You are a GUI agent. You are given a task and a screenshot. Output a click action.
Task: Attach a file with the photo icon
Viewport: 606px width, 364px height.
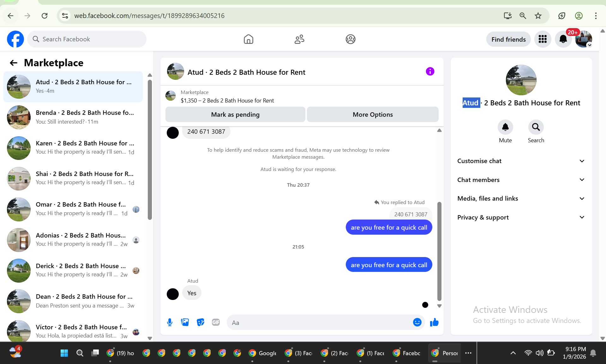pos(185,322)
